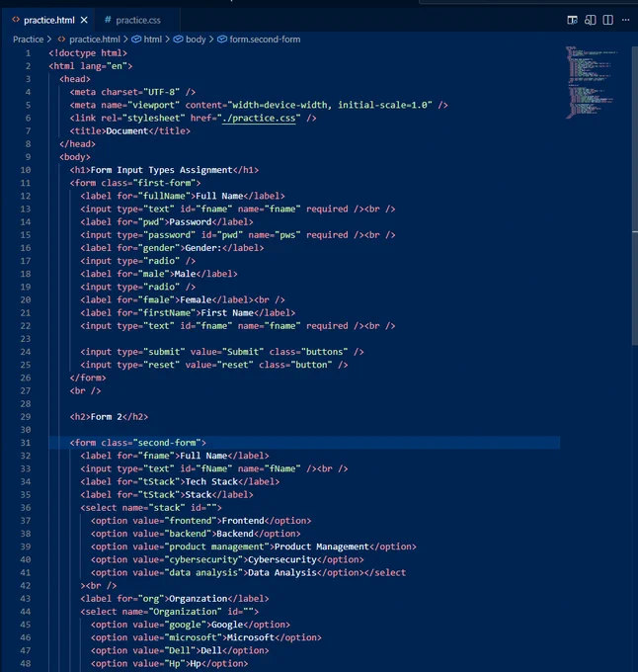Click the HTML file icon on practice.html tab
The height and width of the screenshot is (672, 638).
(x=16, y=20)
